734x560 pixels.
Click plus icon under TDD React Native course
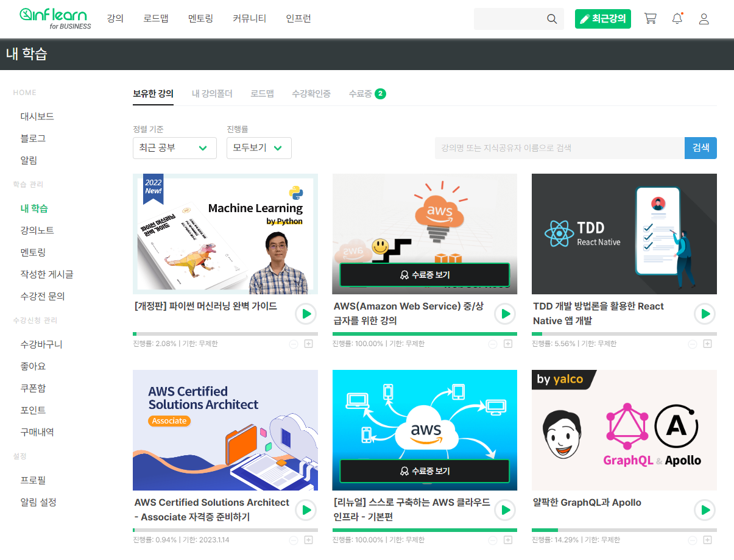click(x=707, y=344)
